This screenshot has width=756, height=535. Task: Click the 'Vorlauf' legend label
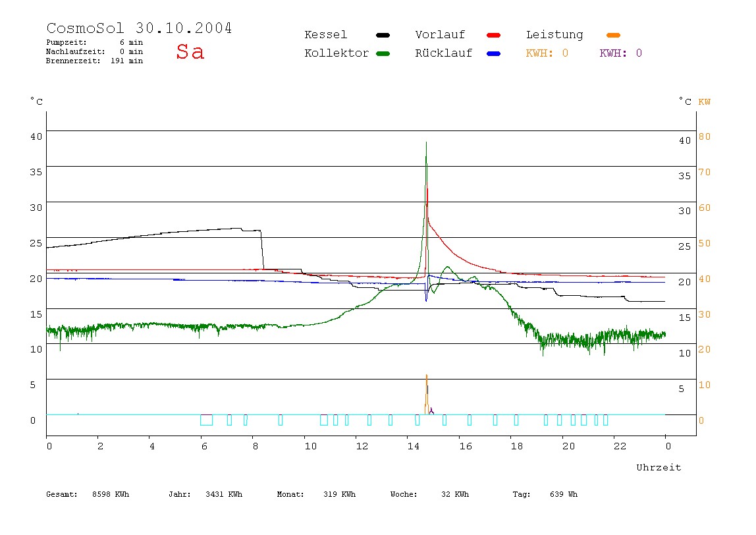[x=440, y=35]
